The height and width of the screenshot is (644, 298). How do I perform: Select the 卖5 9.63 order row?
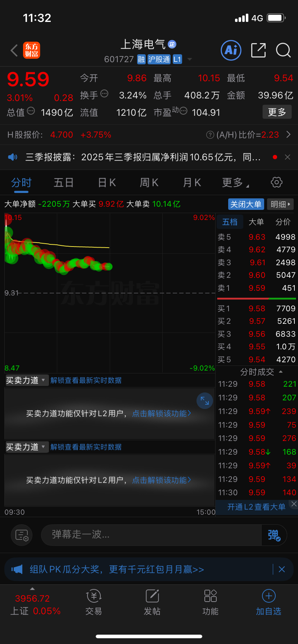tap(257, 237)
